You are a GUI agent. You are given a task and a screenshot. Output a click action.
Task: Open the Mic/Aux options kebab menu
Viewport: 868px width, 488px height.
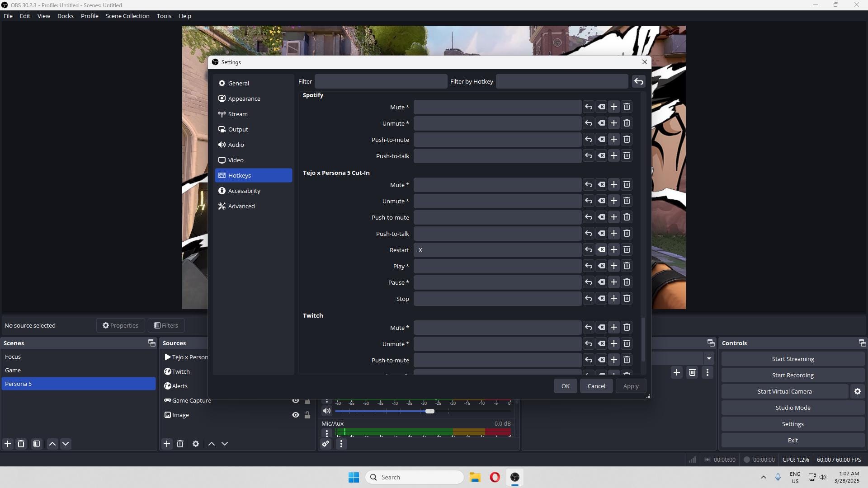pyautogui.click(x=326, y=433)
